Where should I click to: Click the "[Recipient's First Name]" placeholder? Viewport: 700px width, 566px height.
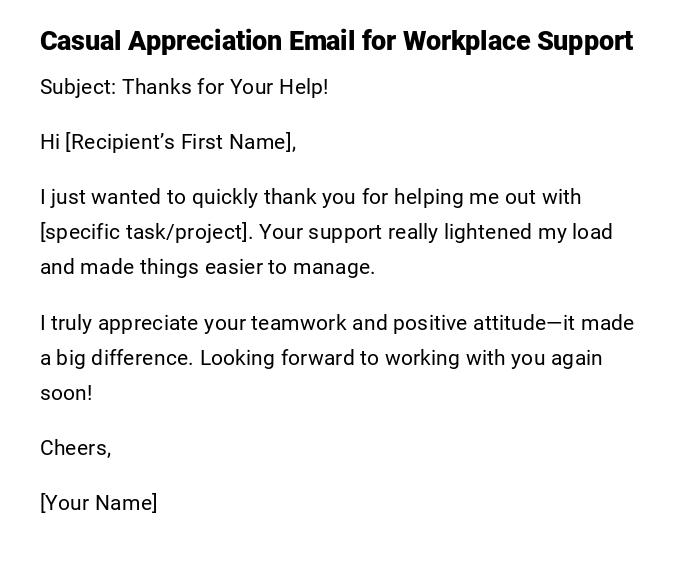click(x=180, y=142)
